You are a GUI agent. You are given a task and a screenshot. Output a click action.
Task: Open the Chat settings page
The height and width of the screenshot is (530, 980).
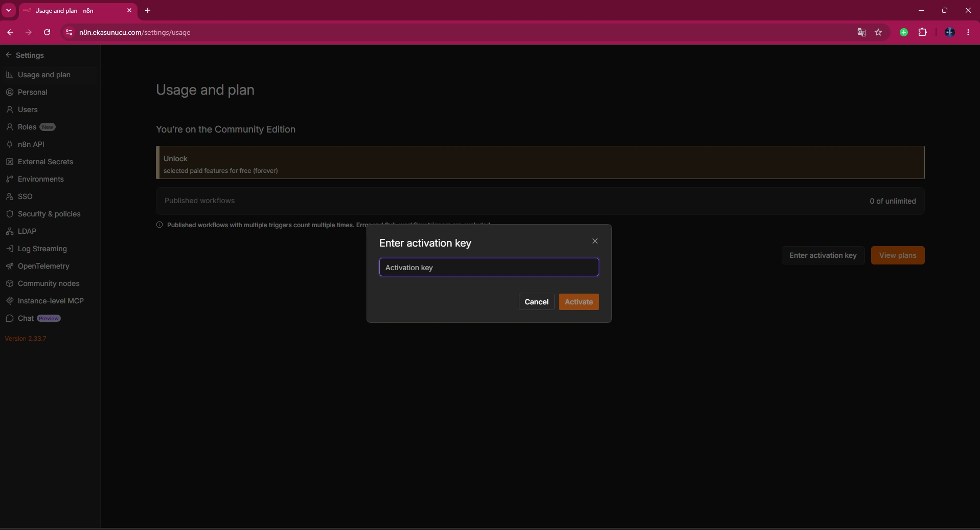click(x=49, y=318)
